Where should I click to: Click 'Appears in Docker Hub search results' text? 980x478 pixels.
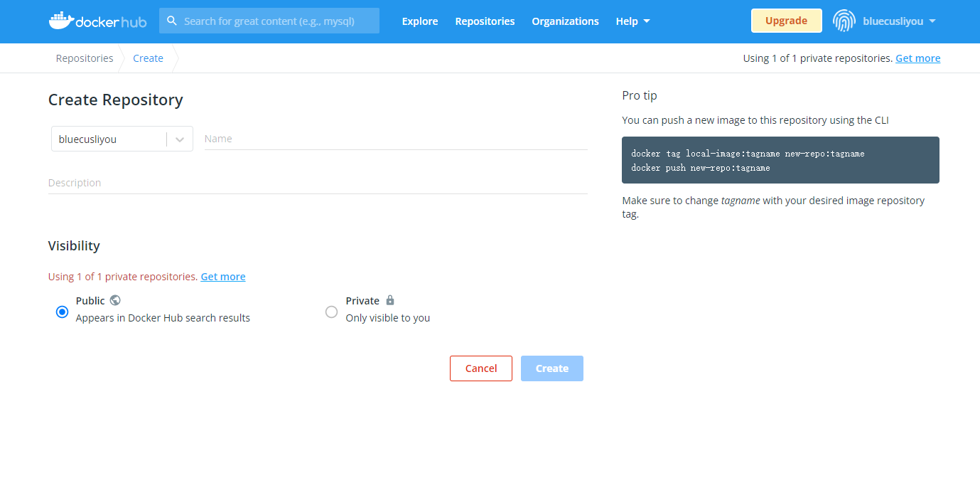click(x=163, y=318)
